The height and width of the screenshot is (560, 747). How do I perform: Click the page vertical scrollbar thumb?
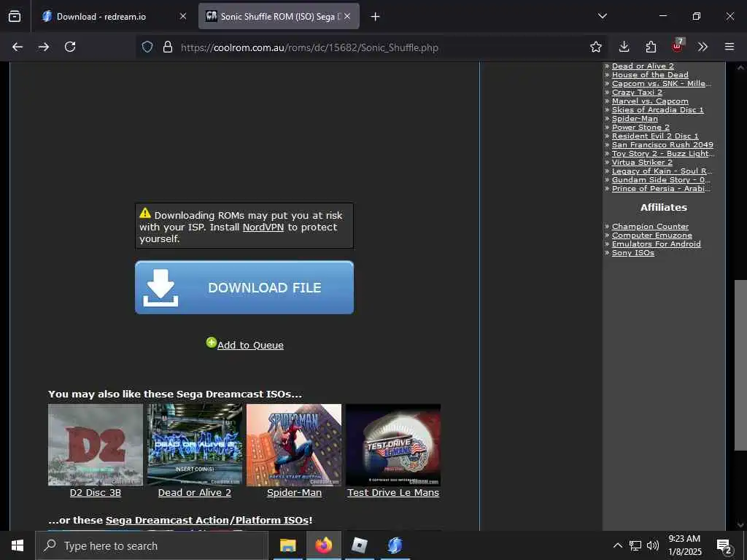740,365
